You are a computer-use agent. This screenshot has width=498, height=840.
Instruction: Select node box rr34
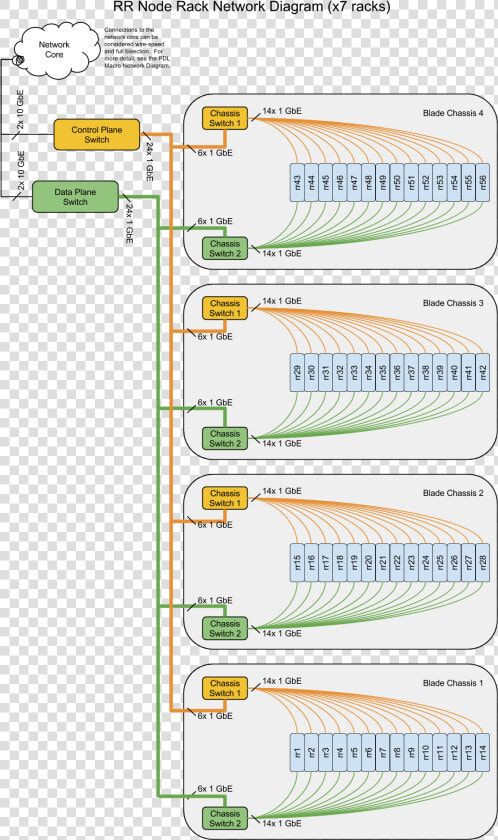368,373
